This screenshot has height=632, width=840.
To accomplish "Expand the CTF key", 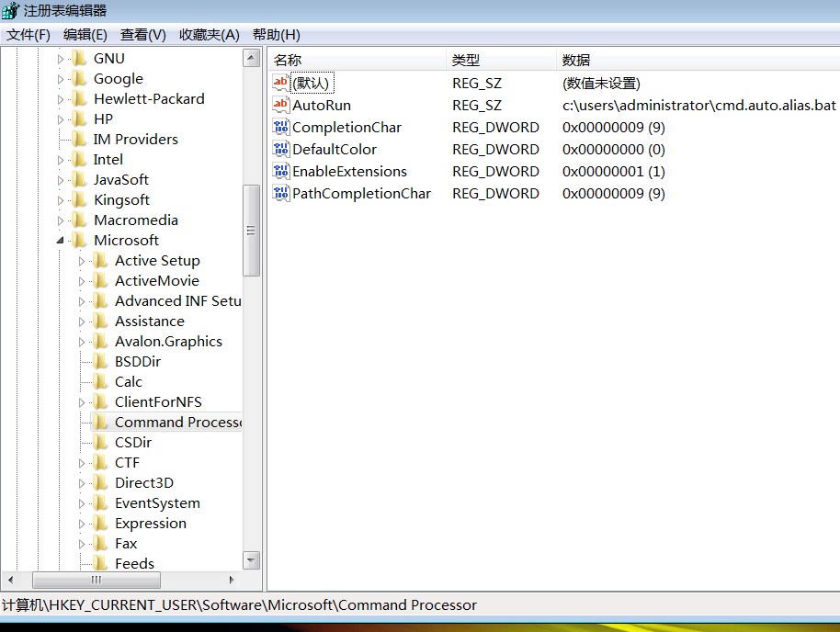I will tap(82, 463).
